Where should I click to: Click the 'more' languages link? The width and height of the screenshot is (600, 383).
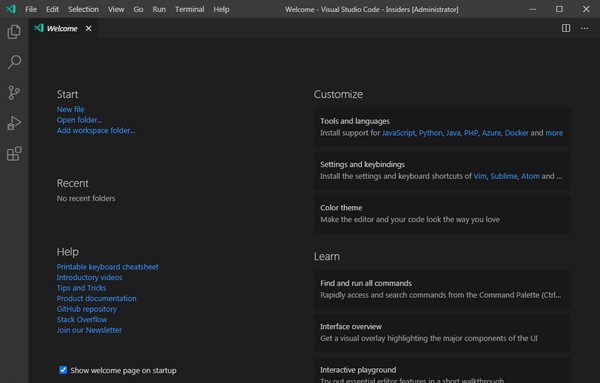pos(554,133)
